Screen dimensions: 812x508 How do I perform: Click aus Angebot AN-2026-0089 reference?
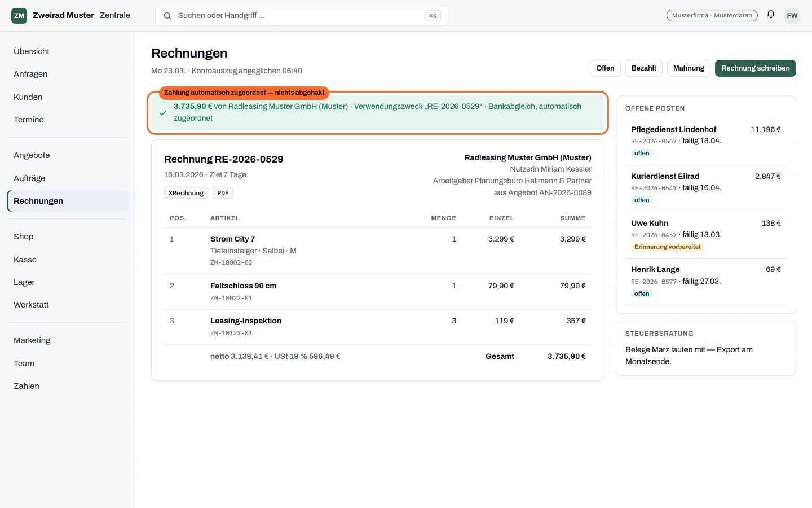542,192
